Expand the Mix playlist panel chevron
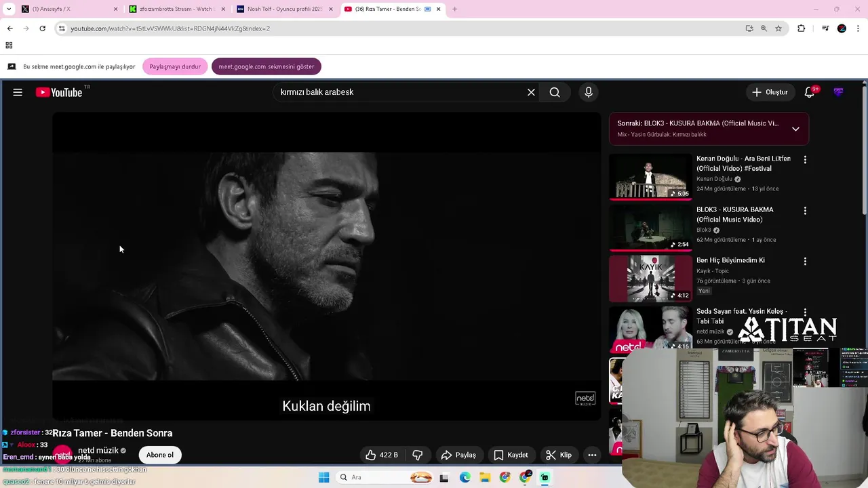This screenshot has height=488, width=868. [x=795, y=129]
